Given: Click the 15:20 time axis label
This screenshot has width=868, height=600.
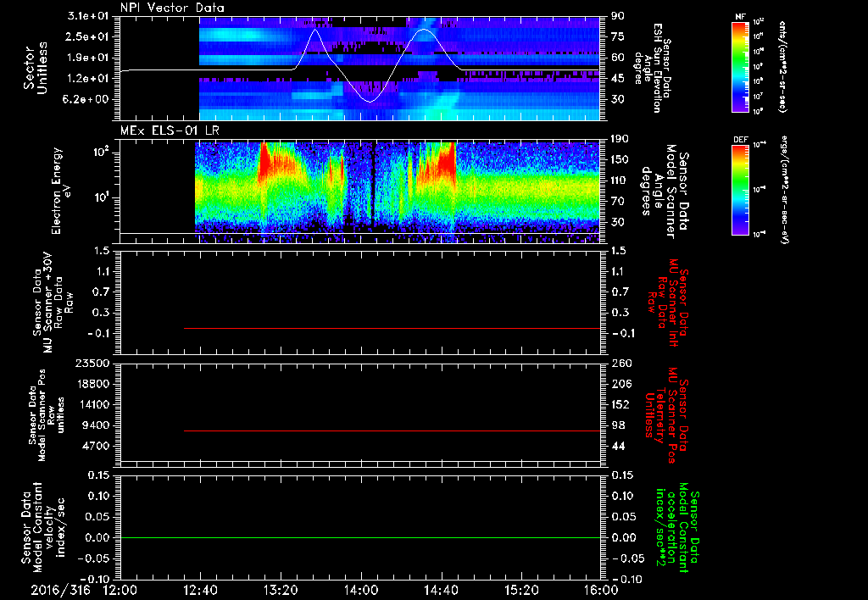Looking at the screenshot, I should coord(521,590).
